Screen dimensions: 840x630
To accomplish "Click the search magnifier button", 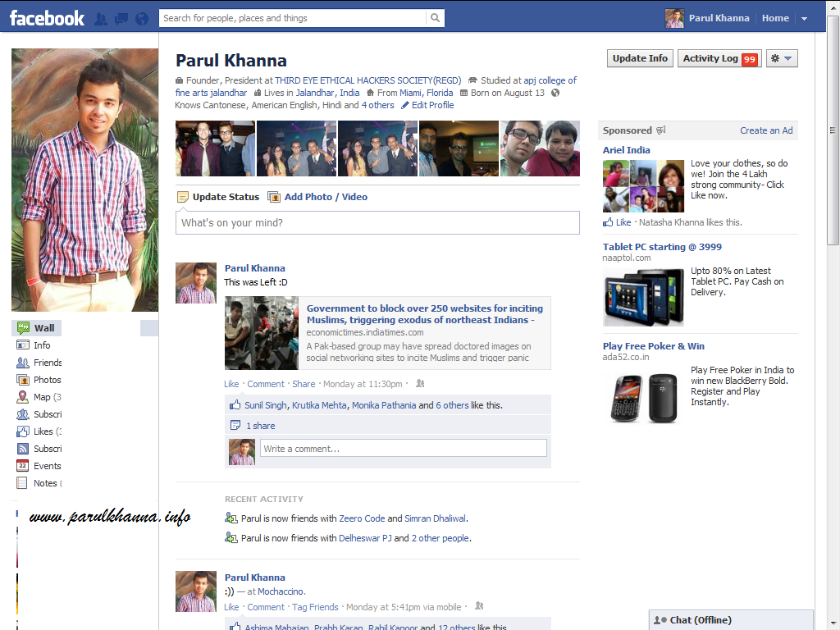I will coord(435,18).
